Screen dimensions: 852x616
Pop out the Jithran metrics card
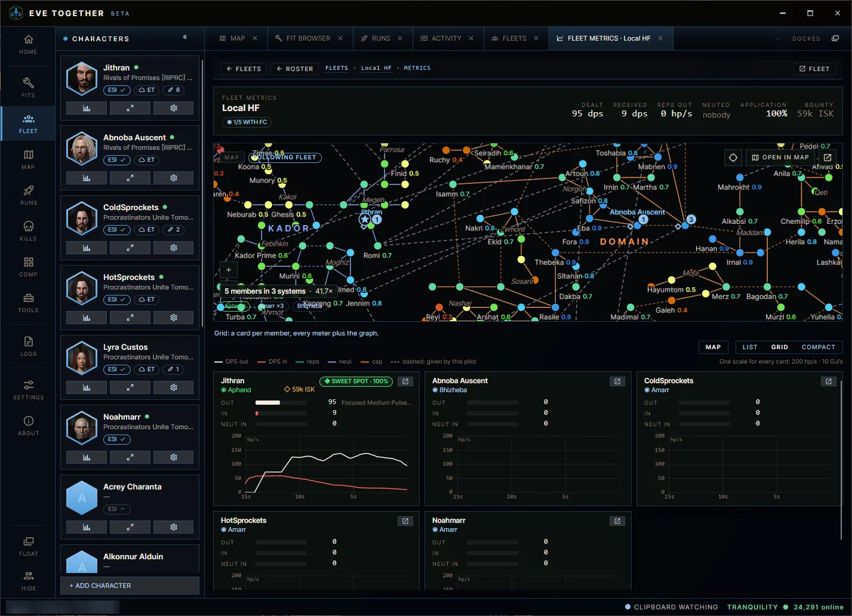(405, 381)
